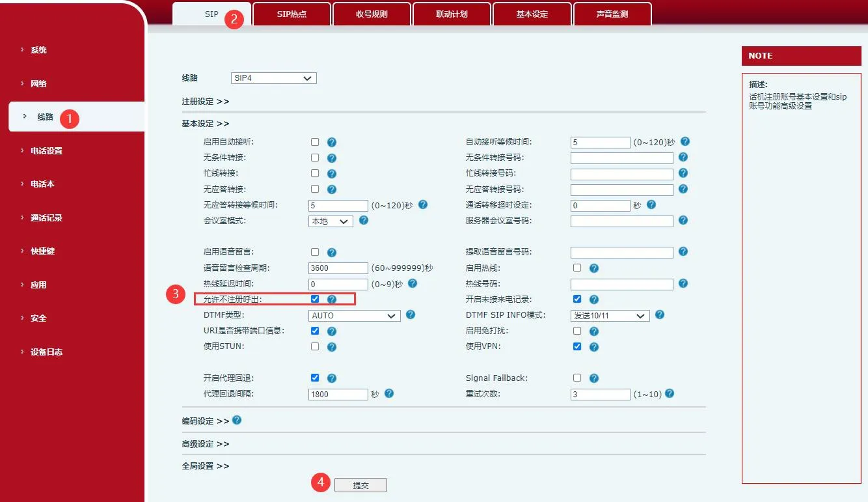Open help for 允许不注册呼出 setting
The height and width of the screenshot is (502, 868).
coord(332,299)
